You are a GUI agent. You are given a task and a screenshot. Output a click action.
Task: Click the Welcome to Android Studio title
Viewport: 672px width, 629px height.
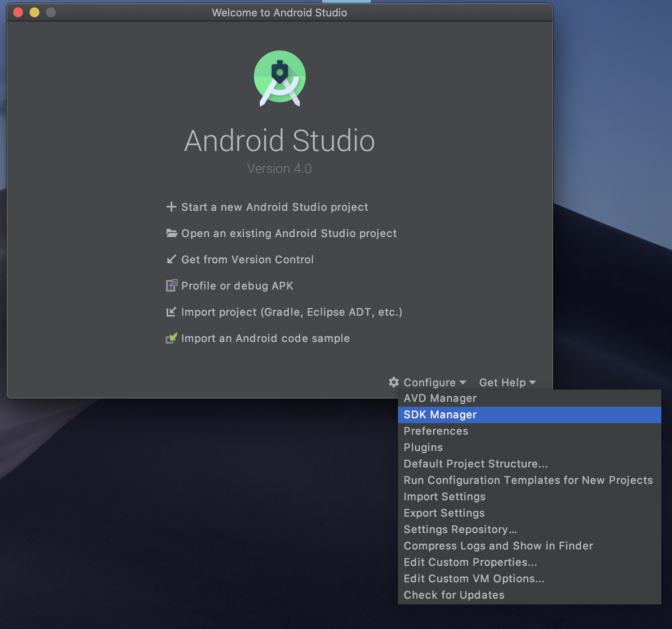[x=279, y=13]
